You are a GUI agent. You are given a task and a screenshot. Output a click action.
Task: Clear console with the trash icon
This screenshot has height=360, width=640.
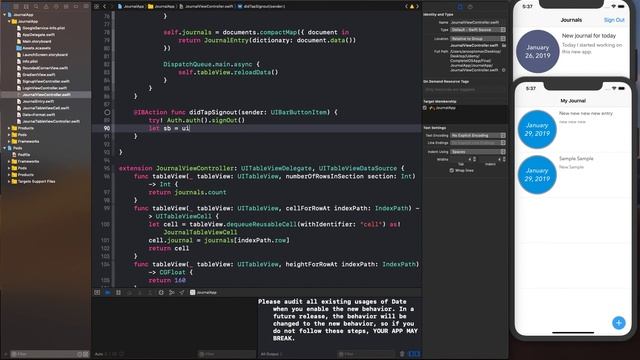pos(402,354)
